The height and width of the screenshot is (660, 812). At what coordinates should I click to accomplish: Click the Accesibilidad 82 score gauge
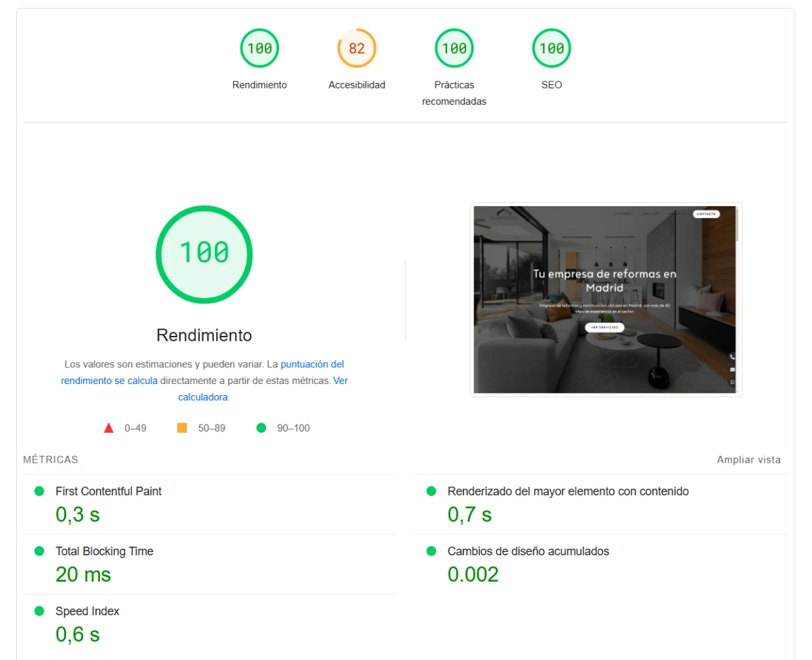[357, 49]
